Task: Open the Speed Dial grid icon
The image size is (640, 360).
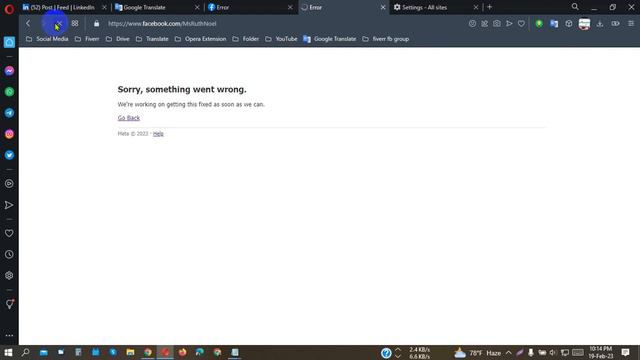Action: tap(75, 24)
